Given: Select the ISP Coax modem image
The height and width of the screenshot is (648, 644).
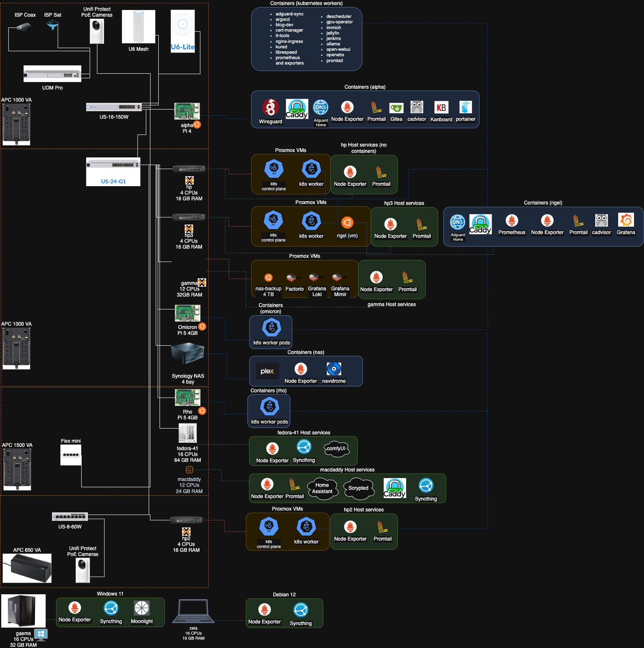Looking at the screenshot, I should coord(25,27).
